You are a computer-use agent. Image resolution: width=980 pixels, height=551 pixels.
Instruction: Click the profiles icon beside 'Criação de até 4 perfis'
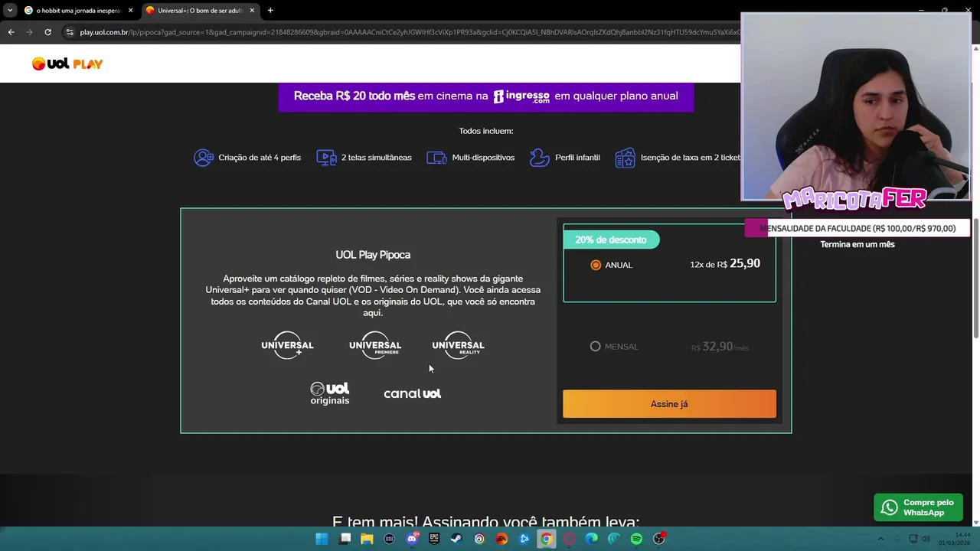(204, 158)
